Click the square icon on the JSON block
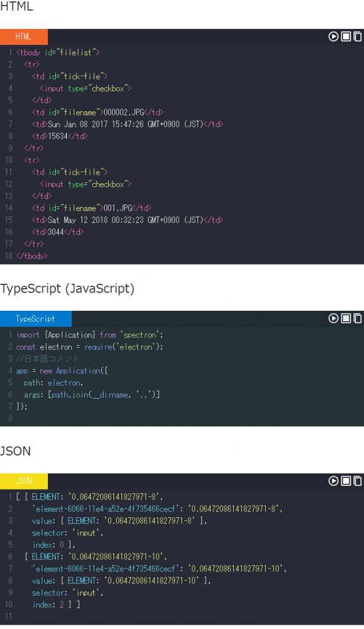Screen dimensions: 364x629 tap(346, 480)
